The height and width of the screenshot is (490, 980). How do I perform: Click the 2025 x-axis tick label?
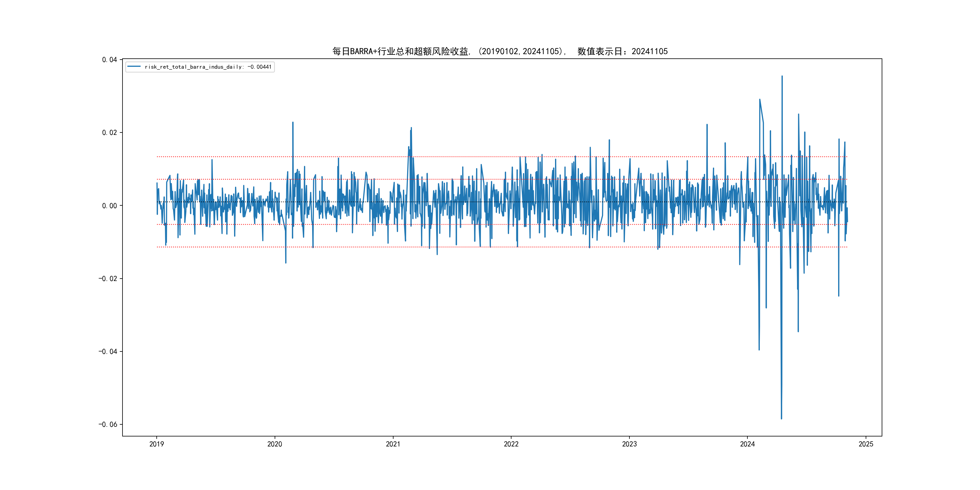click(866, 444)
